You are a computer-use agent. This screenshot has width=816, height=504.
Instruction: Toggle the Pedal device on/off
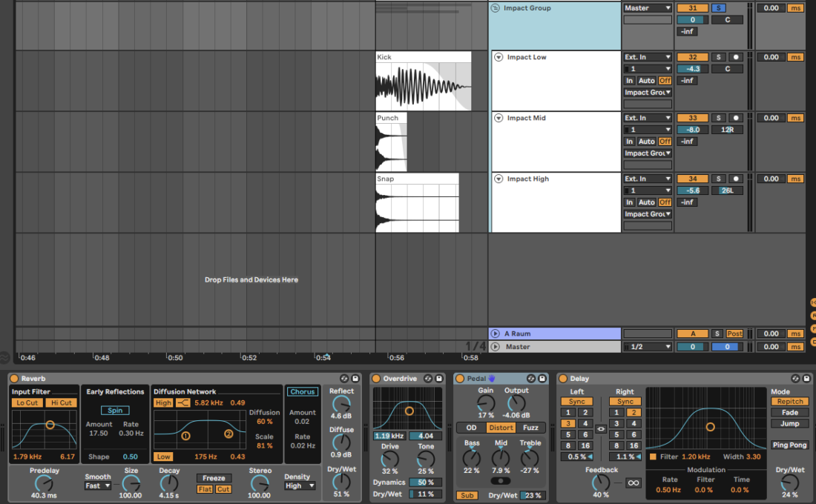[x=459, y=379]
